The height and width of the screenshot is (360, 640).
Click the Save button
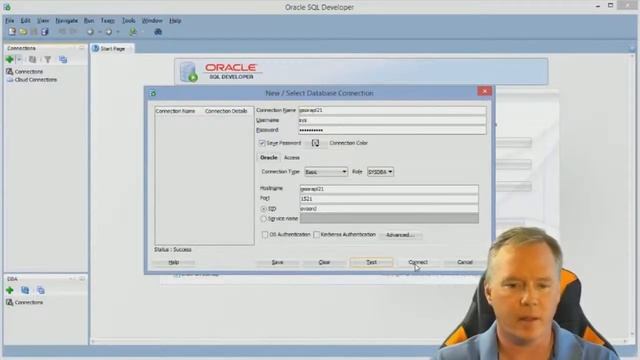pyautogui.click(x=277, y=262)
